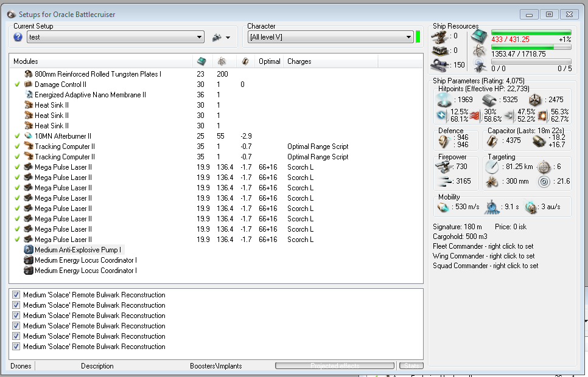Click the shield hitpoints icon showing 1969
Image resolution: width=588 pixels, height=377 pixels.
point(444,100)
